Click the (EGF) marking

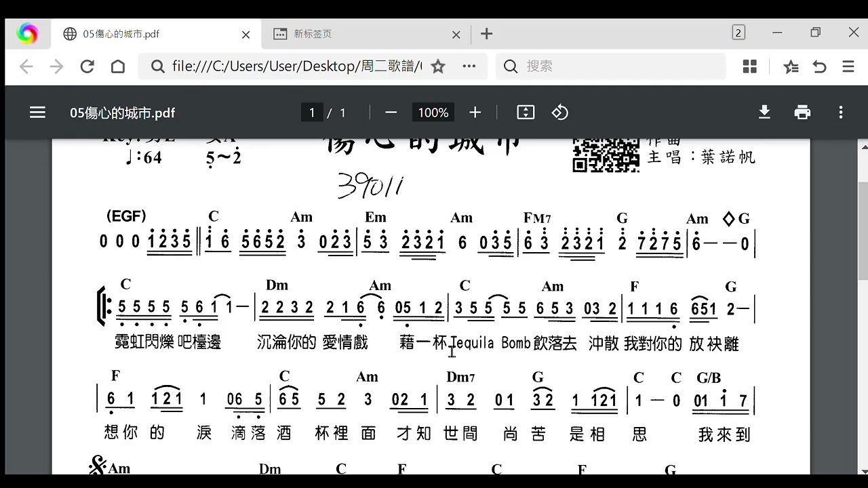pos(126,217)
